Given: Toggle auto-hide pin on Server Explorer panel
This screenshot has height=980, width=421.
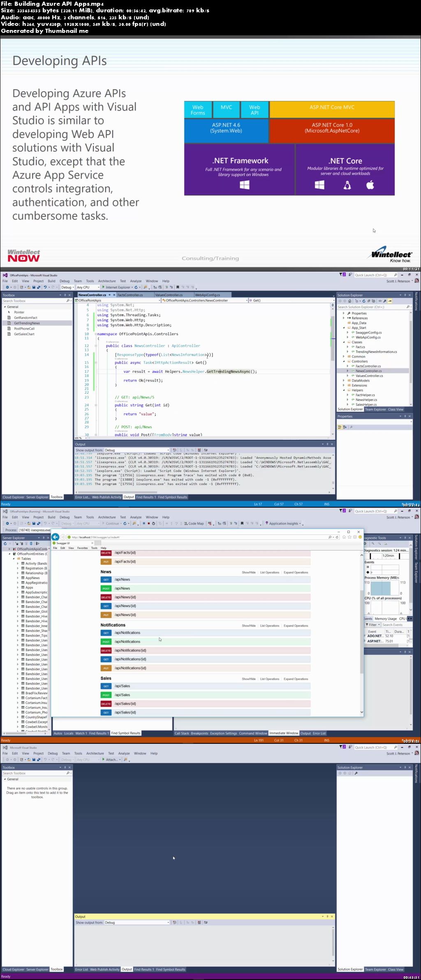Looking at the screenshot, I should point(44,537).
